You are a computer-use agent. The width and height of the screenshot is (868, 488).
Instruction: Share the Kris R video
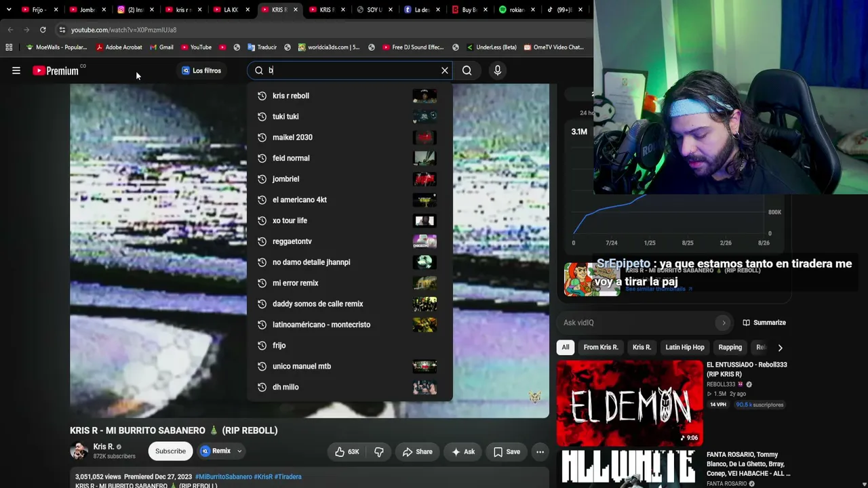pyautogui.click(x=417, y=451)
